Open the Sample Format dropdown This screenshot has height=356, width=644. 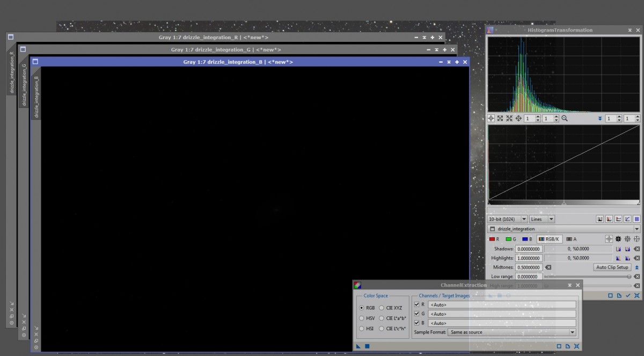(x=512, y=332)
